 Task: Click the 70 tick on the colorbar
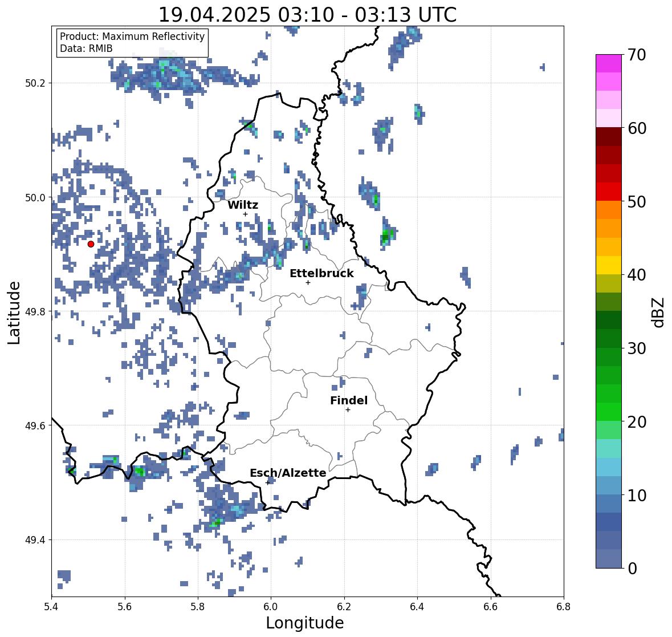click(x=637, y=55)
